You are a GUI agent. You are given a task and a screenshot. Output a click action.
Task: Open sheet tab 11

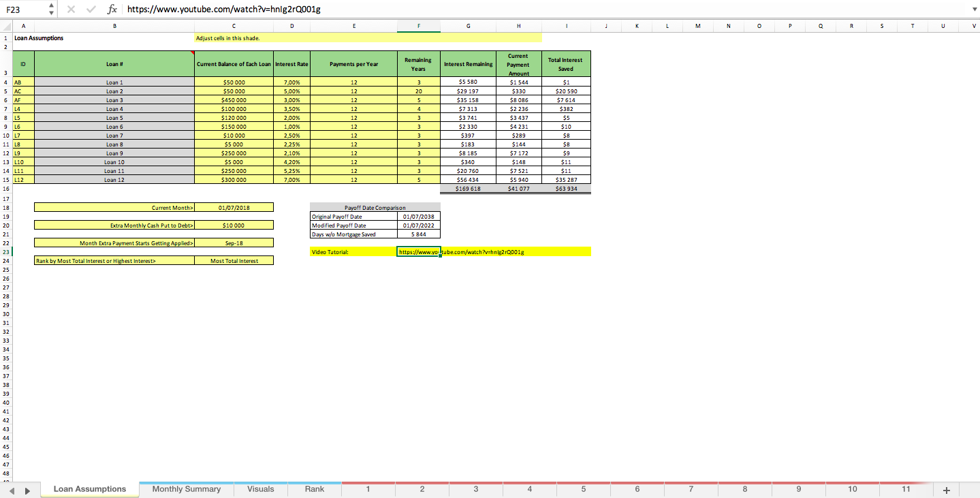point(905,488)
